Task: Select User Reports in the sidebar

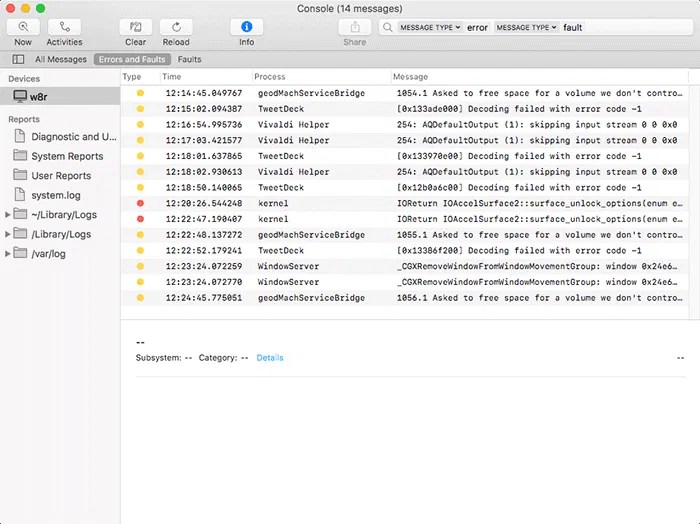Action: pyautogui.click(x=61, y=175)
